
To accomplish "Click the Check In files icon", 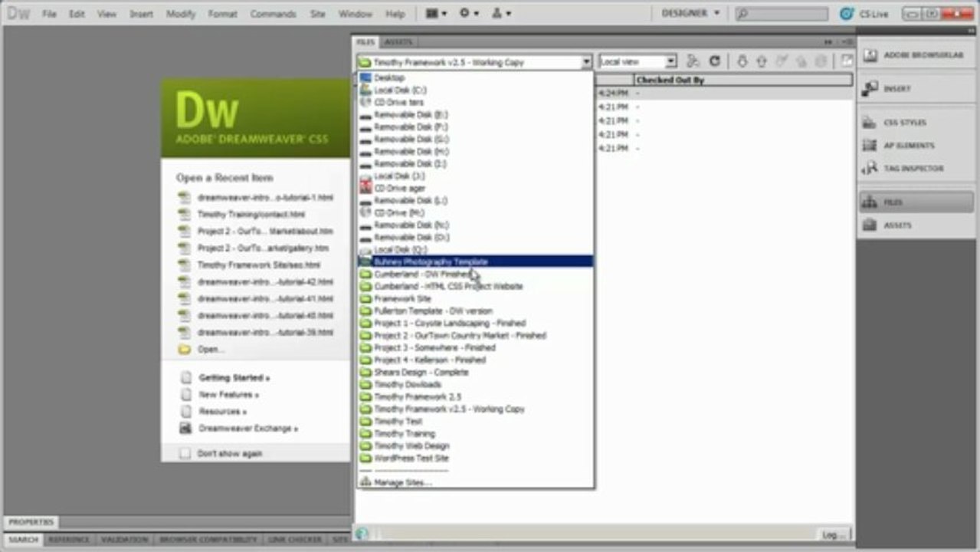I will 801,61.
